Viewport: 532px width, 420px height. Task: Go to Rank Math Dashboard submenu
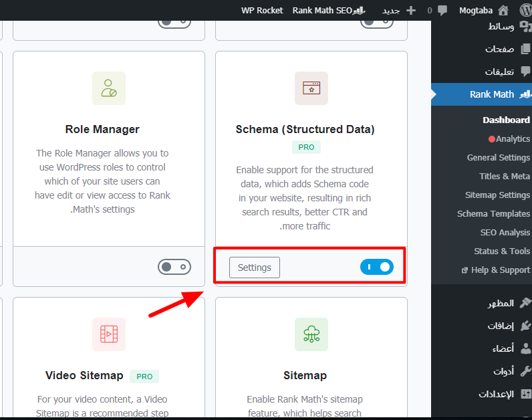(x=506, y=120)
